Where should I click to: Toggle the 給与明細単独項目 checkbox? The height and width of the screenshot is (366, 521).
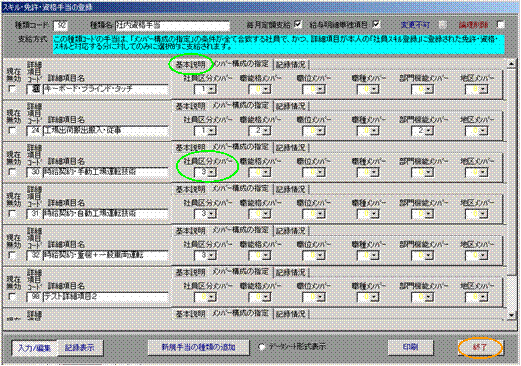[377, 25]
